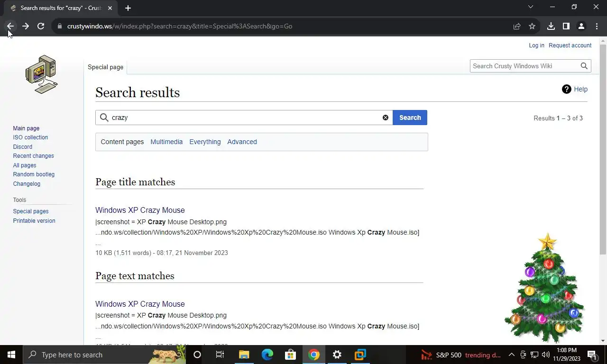Viewport: 607px width, 364px height.
Task: Open a new browser tab
Action: pos(128,8)
